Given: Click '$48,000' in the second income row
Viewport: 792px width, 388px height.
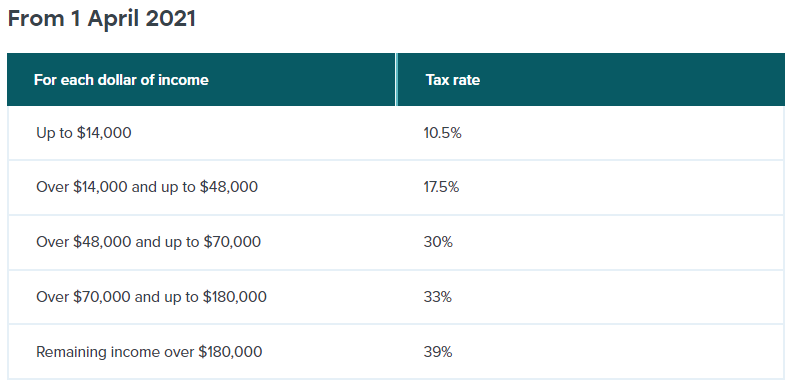Looking at the screenshot, I should (229, 187).
